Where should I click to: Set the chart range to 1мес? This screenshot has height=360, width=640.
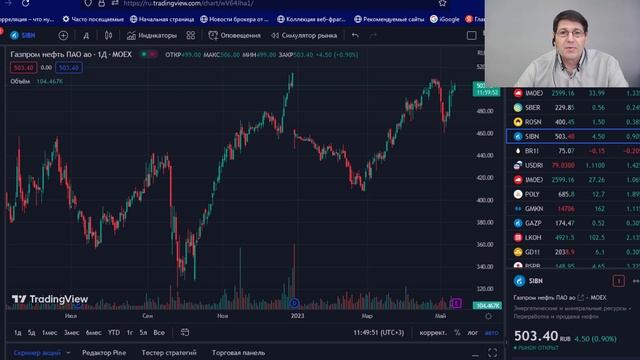click(49, 333)
